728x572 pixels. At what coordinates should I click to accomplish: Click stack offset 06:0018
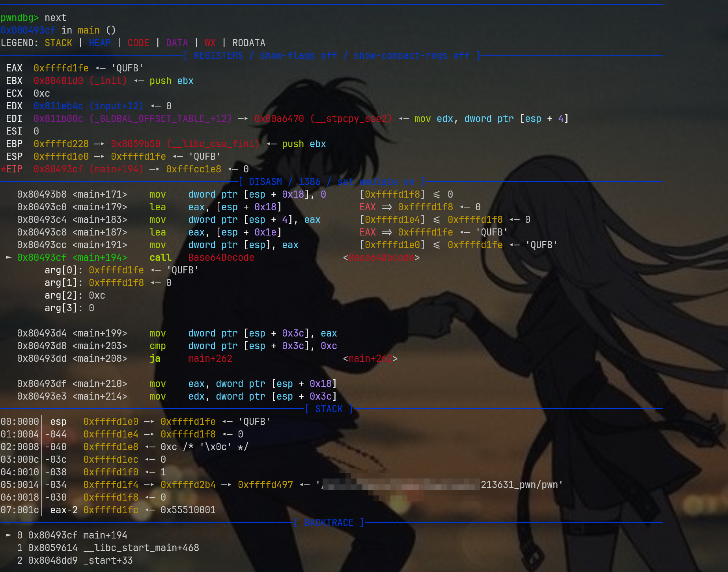click(20, 497)
